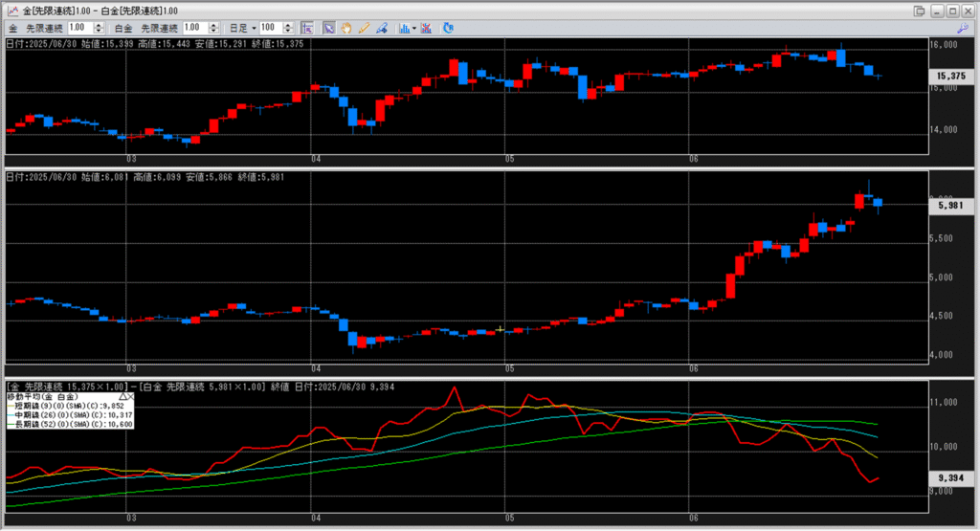Collapse the 移動平均 legend with triangle

click(x=122, y=395)
